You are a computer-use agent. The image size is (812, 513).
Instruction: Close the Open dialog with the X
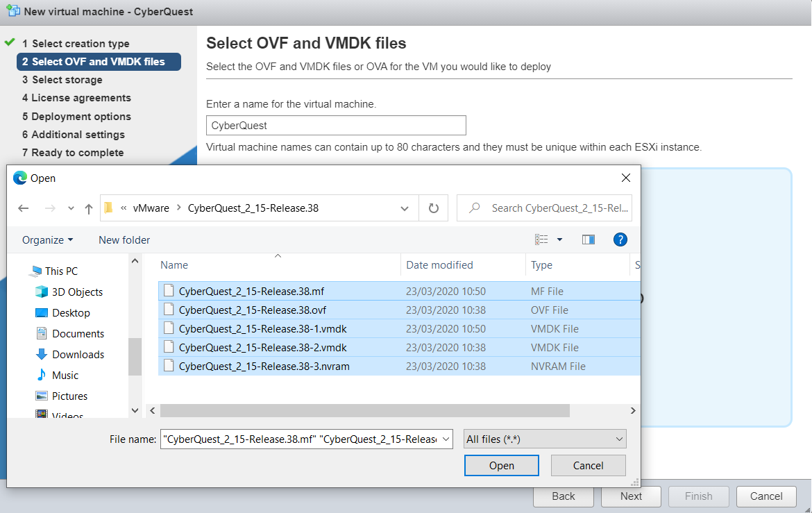(x=625, y=178)
